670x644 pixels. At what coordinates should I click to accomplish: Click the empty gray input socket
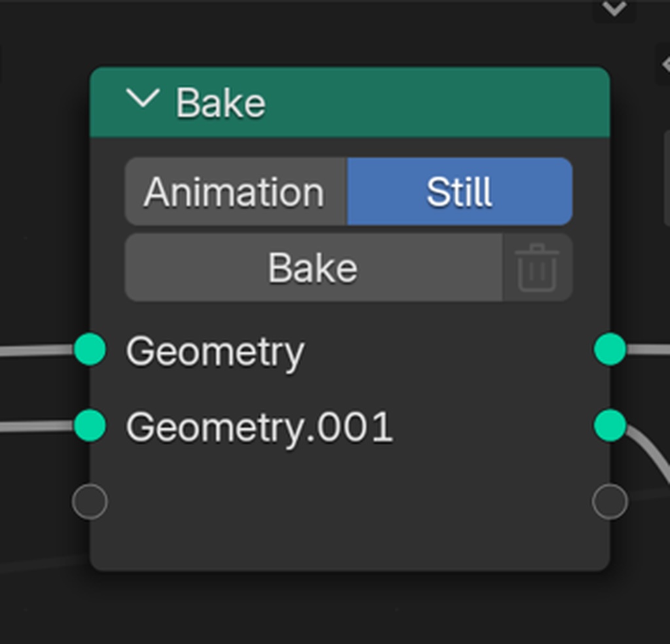90,502
